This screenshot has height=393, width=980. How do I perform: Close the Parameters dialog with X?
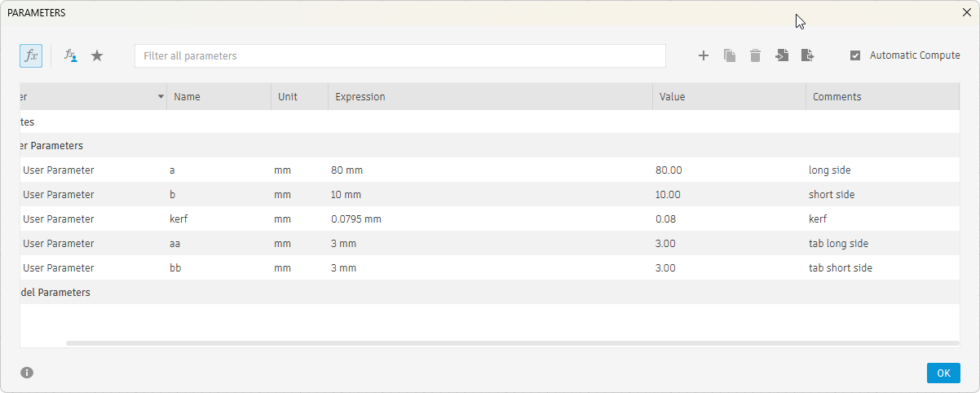pos(967,12)
